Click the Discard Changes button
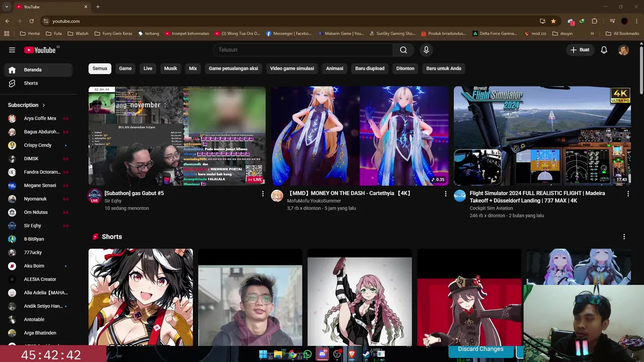The width and height of the screenshot is (644, 362). (480, 349)
